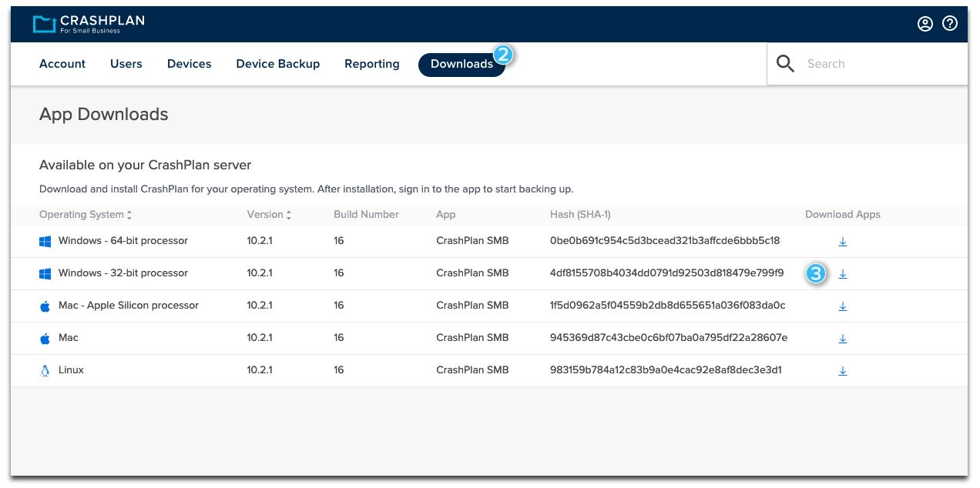Click the Hash (SHA-1) column header
Image resolution: width=980 pixels, height=488 pixels.
coord(580,215)
